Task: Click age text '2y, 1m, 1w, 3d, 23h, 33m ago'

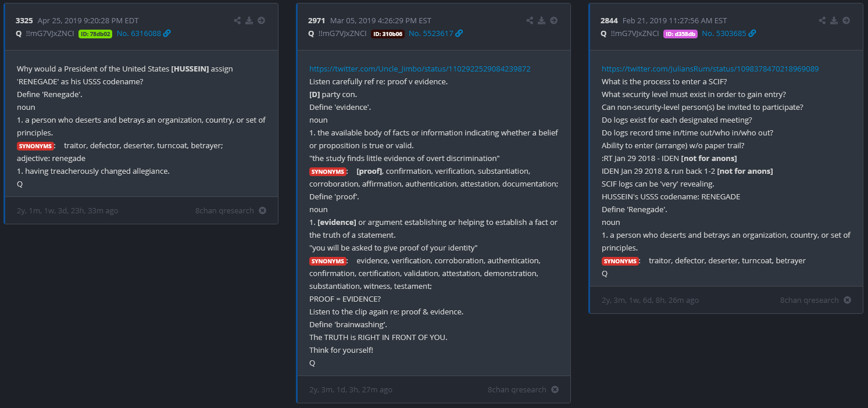Action: (x=67, y=210)
